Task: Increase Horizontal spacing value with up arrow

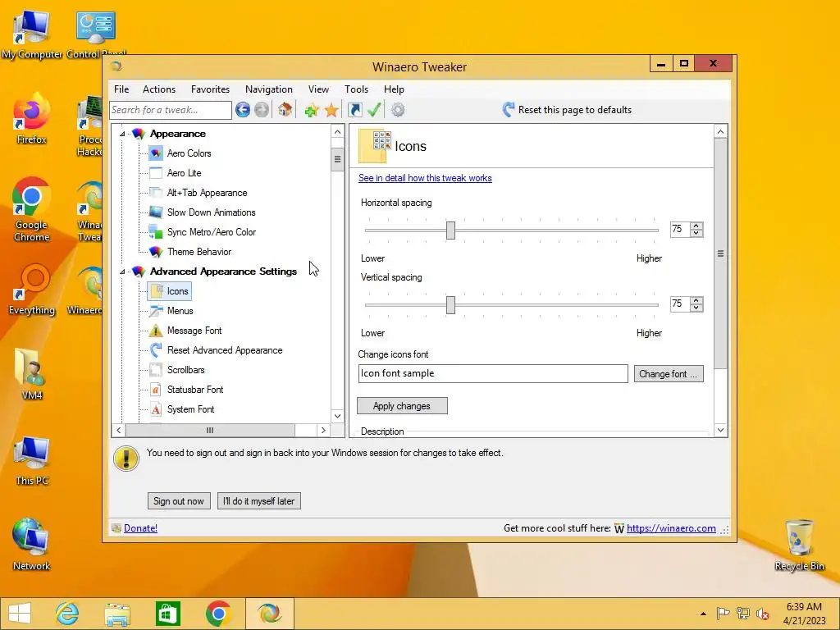Action: click(696, 226)
